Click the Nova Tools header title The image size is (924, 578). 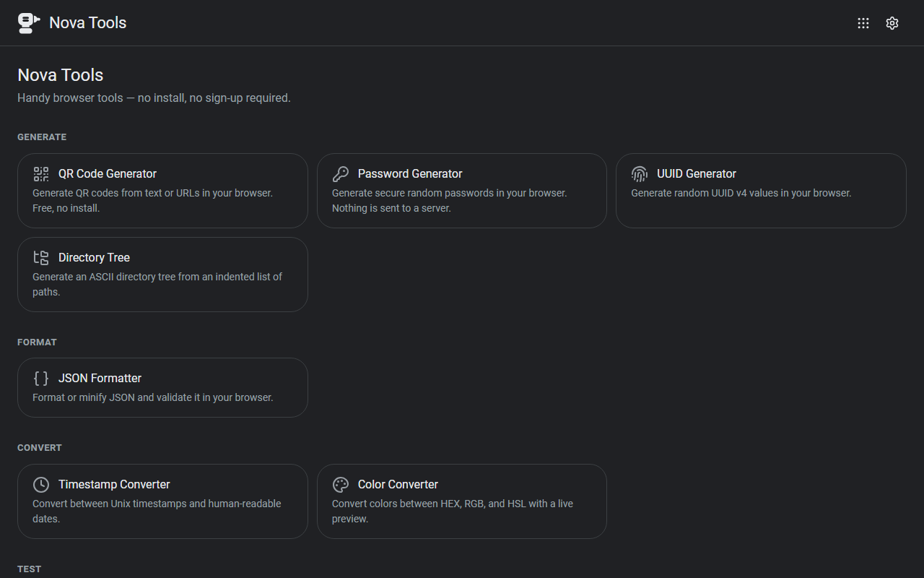(88, 23)
